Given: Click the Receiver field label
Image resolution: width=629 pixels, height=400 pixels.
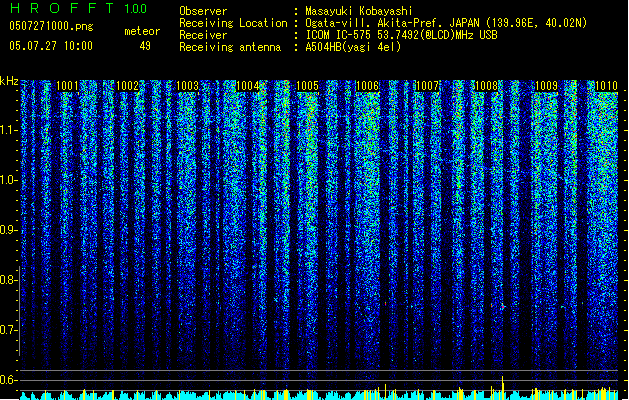Looking at the screenshot, I should [x=203, y=35].
